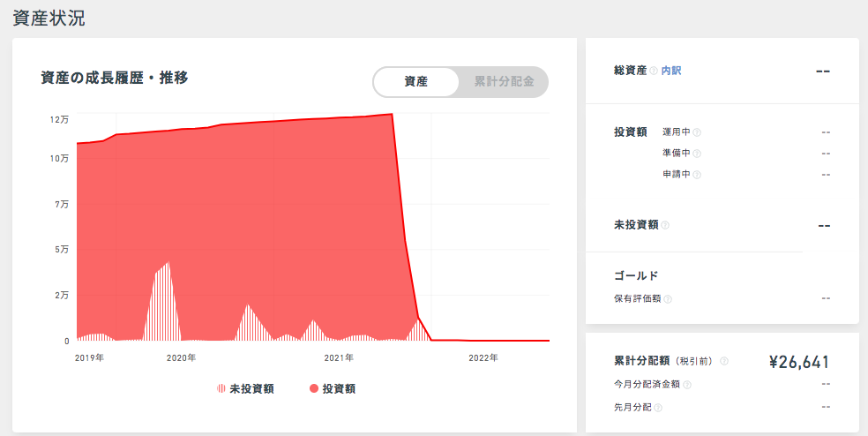
Task: Click the red 投資額 legend circle
Action: point(314,389)
